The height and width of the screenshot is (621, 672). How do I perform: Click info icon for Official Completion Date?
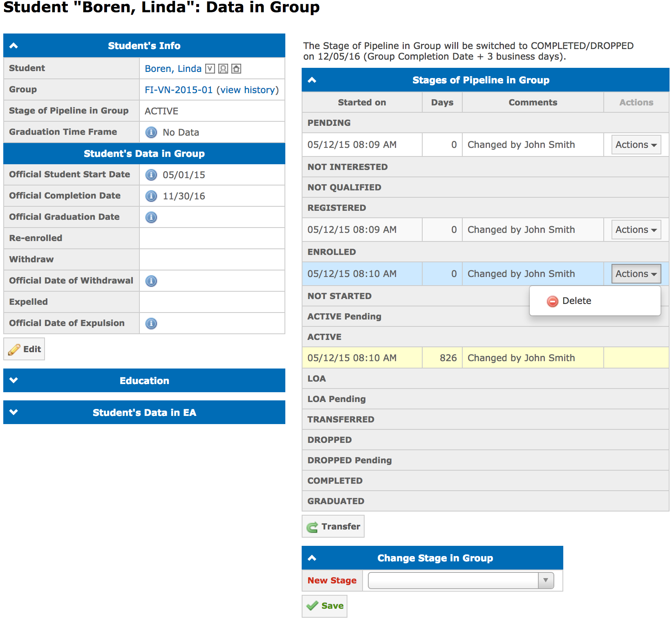click(151, 196)
